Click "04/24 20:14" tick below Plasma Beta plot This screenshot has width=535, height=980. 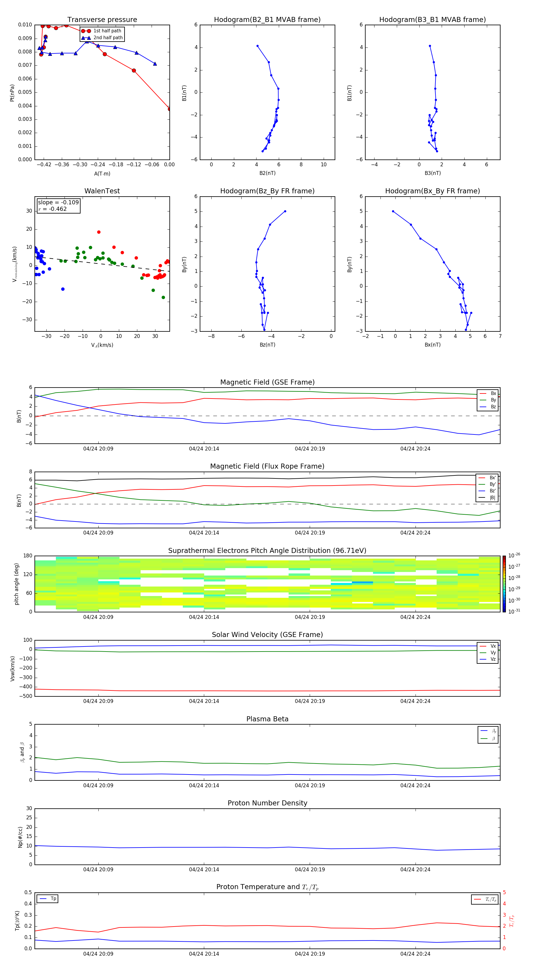tap(204, 785)
